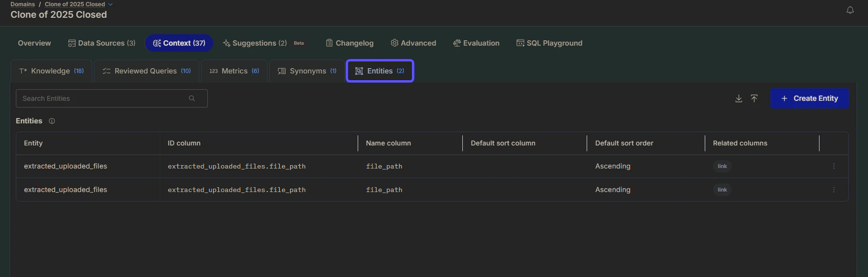868x277 pixels.
Task: Switch to Reviewed Queries (10) sub-tab
Action: coord(146,71)
